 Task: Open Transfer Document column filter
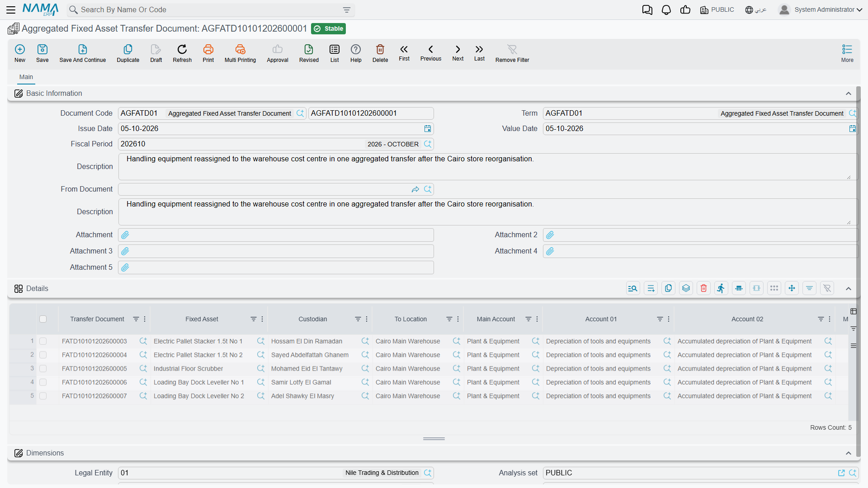136,319
